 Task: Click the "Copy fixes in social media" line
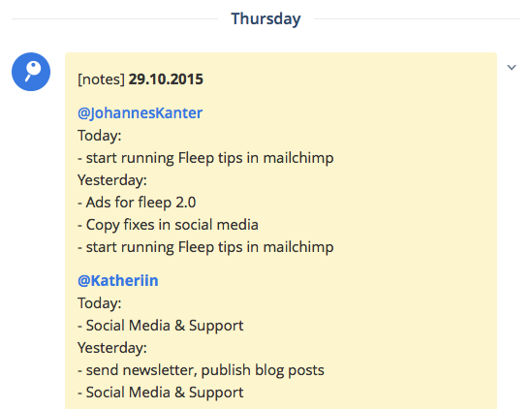(x=168, y=225)
